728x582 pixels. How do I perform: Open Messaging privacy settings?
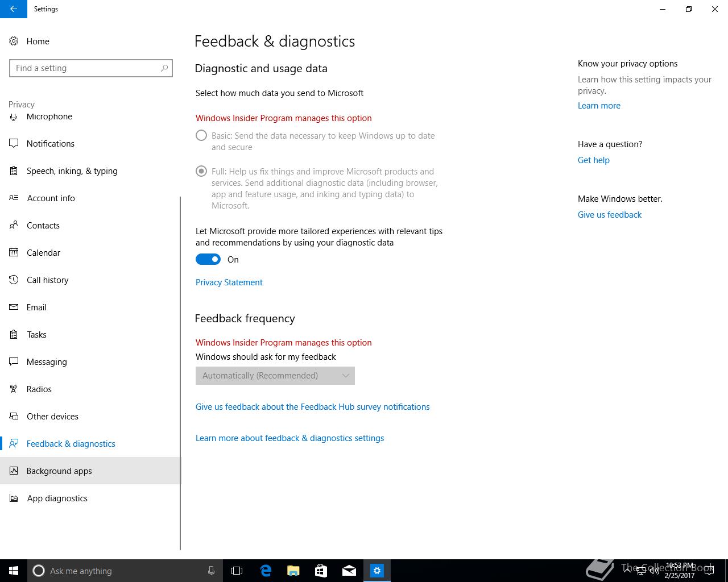tap(90, 361)
